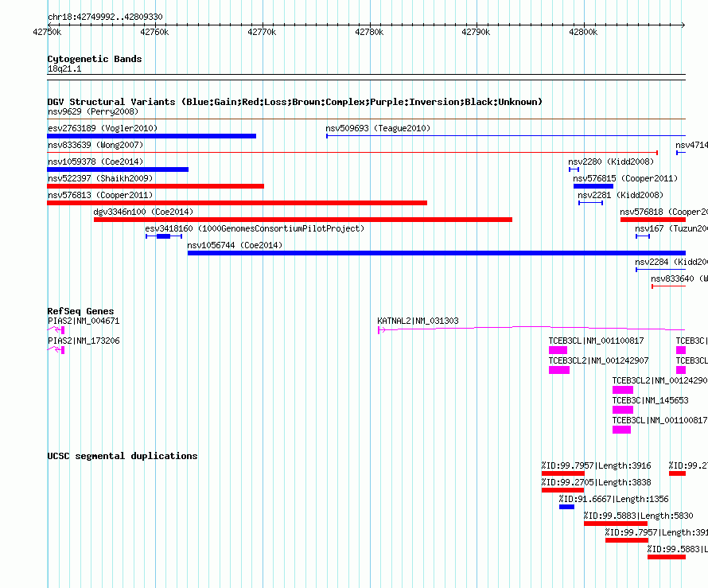Select the nsv833640 variant label
708x588 pixels.
(679, 278)
